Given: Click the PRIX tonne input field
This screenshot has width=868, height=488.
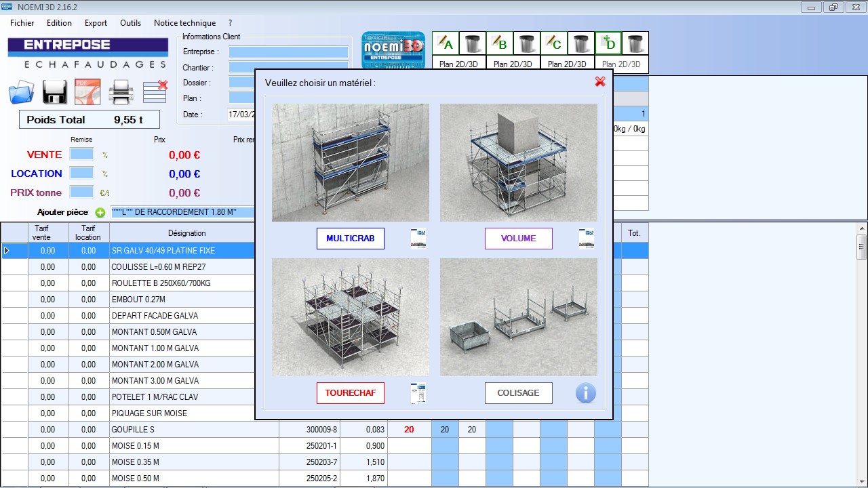Looking at the screenshot, I should [x=82, y=192].
